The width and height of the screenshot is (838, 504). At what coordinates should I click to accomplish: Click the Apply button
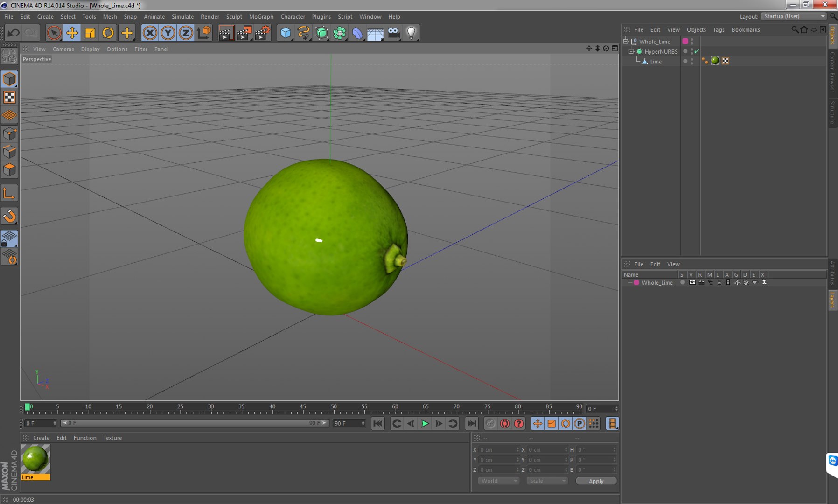click(596, 481)
